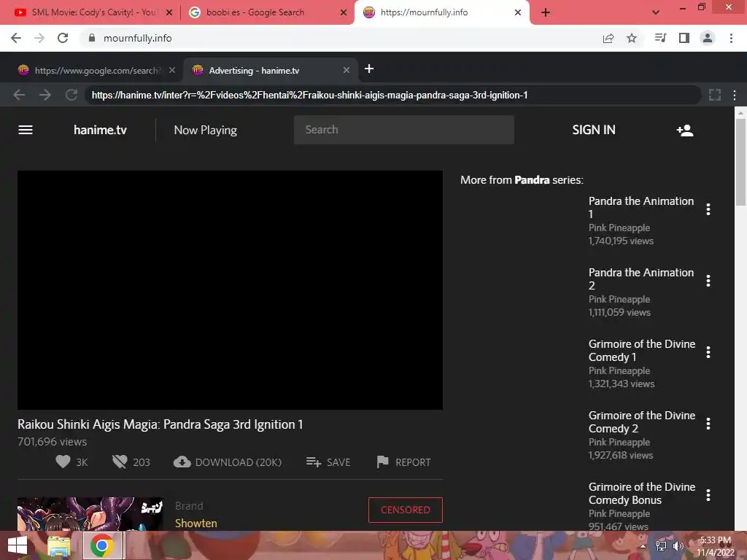This screenshot has height=560, width=747.
Task: Toggle Chrome side panel icon
Action: point(684,38)
